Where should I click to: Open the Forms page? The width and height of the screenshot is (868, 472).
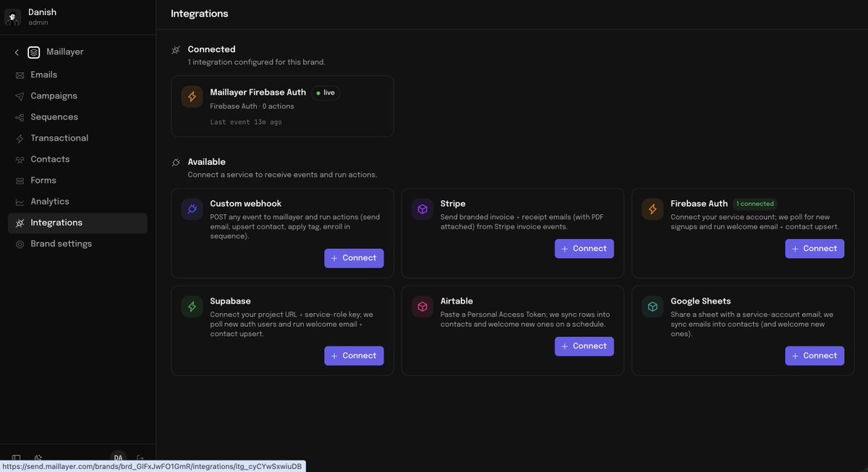tap(77, 181)
